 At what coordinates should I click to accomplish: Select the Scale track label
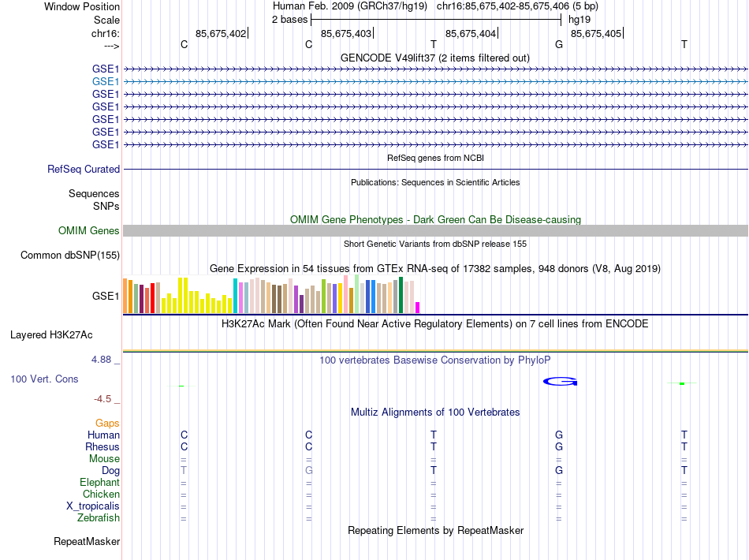tap(106, 20)
